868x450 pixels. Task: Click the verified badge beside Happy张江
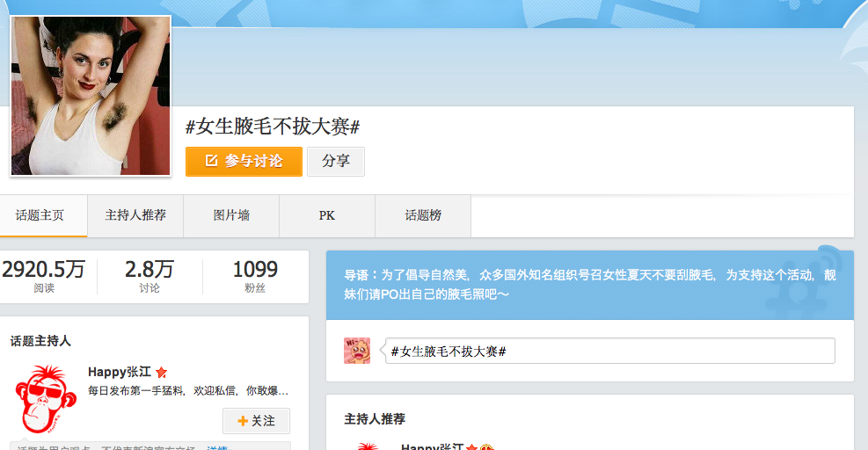point(161,373)
